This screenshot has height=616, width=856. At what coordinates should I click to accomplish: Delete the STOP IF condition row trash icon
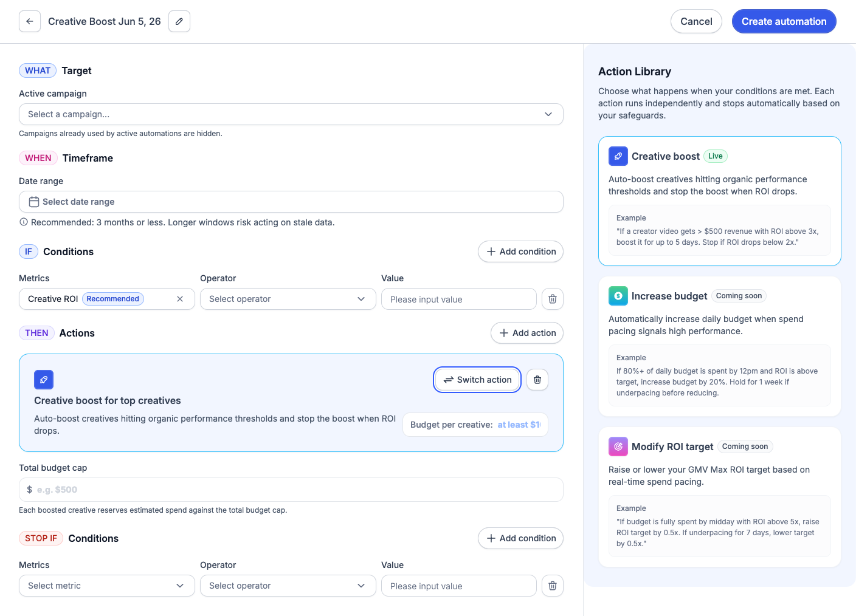[553, 586]
